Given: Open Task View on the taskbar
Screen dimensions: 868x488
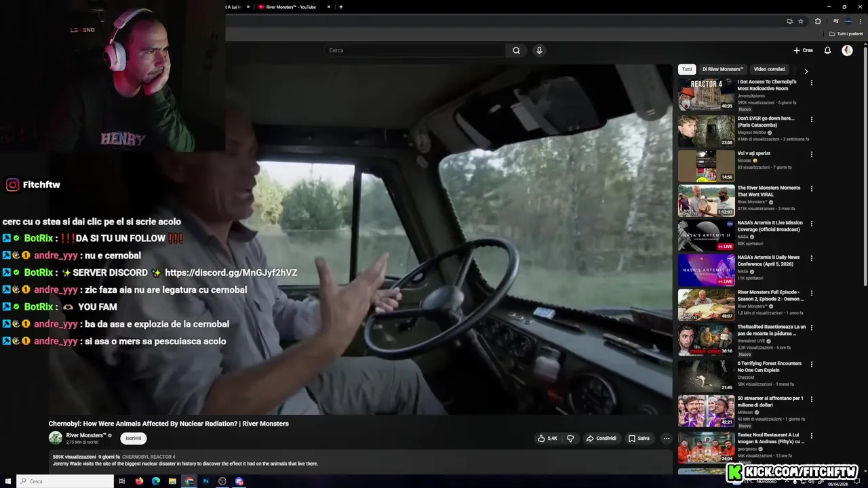Looking at the screenshot, I should click(122, 481).
